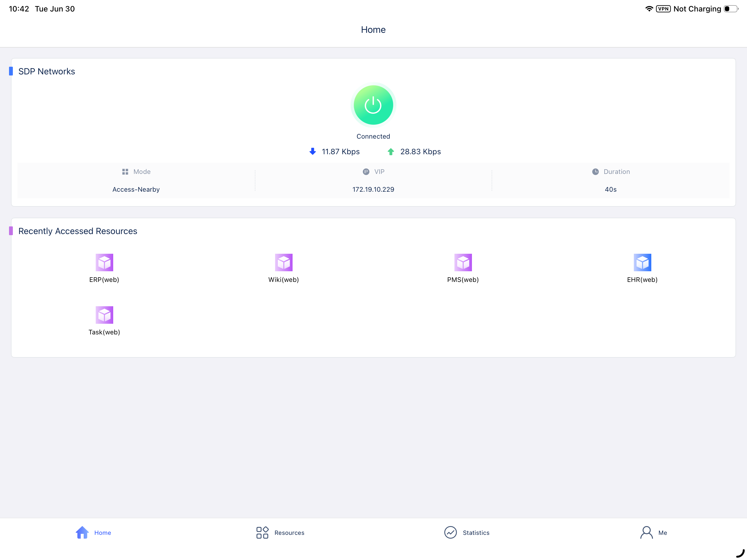Click the ERP(web) label text
Viewport: 747px width, 560px height.
click(104, 280)
